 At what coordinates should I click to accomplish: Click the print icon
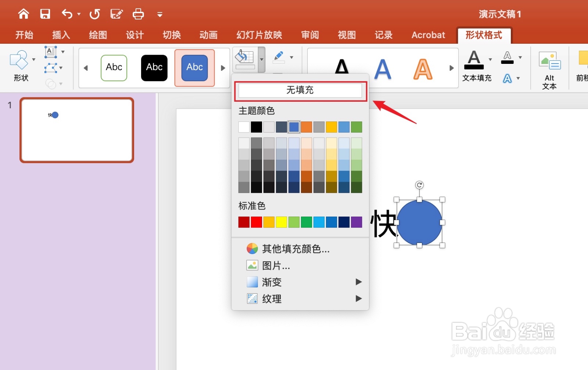(x=138, y=14)
